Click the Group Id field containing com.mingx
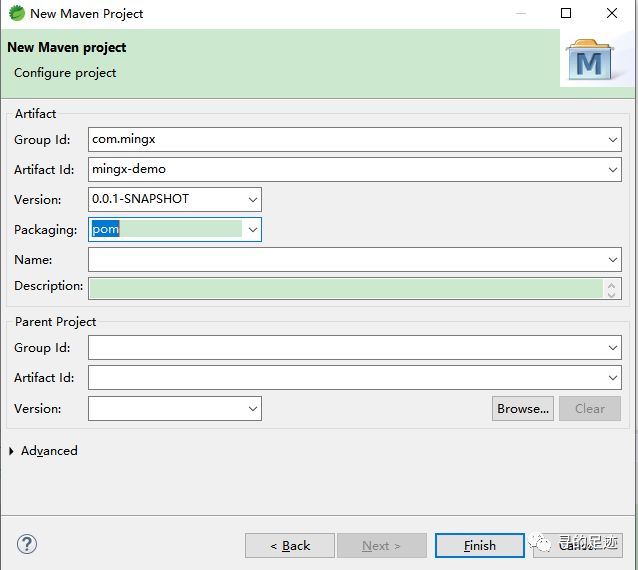The image size is (638, 570). tap(355, 140)
